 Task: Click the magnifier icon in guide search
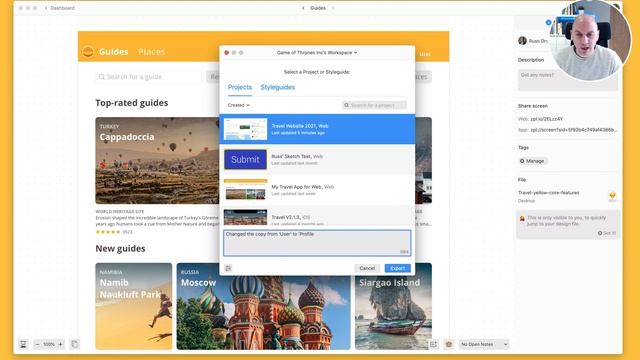coord(102,77)
